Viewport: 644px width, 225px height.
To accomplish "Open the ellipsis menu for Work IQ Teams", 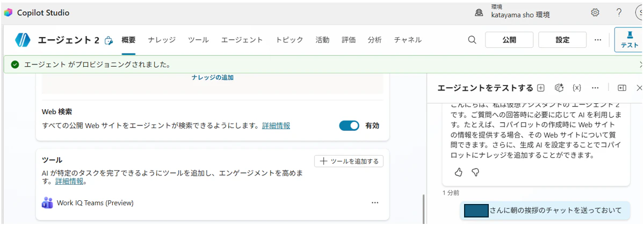I will (374, 203).
